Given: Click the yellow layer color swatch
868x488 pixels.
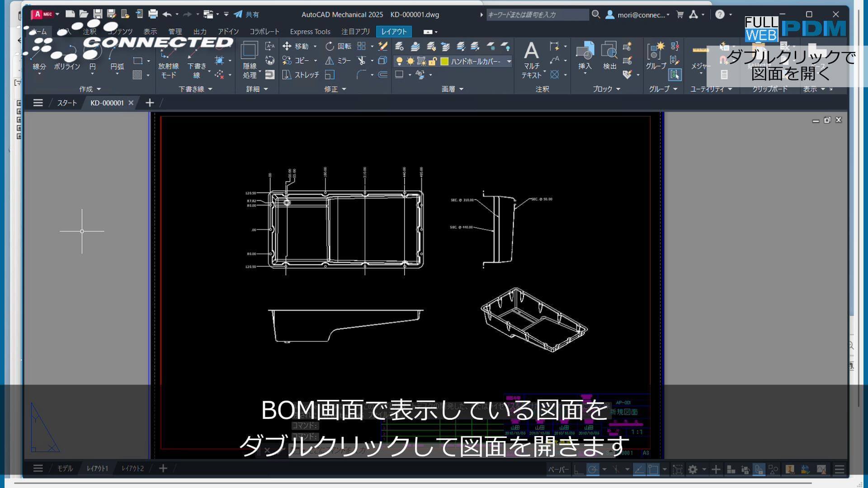Looking at the screenshot, I should pyautogui.click(x=445, y=61).
